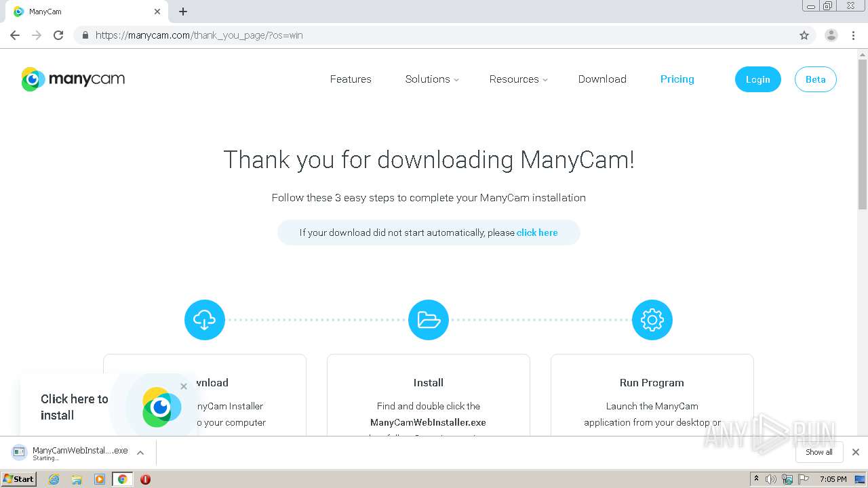Click the browser forward arrow
The image size is (868, 488).
point(37,35)
